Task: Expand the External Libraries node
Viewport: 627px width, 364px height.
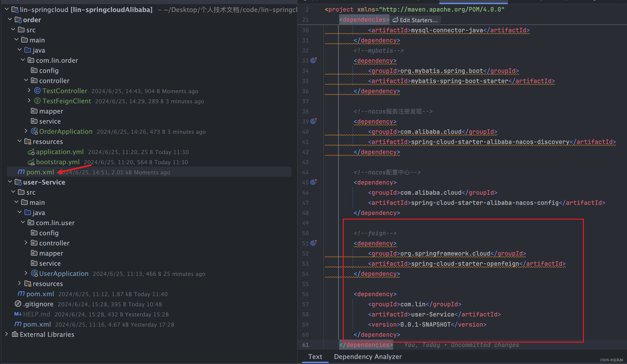Action: 7,334
